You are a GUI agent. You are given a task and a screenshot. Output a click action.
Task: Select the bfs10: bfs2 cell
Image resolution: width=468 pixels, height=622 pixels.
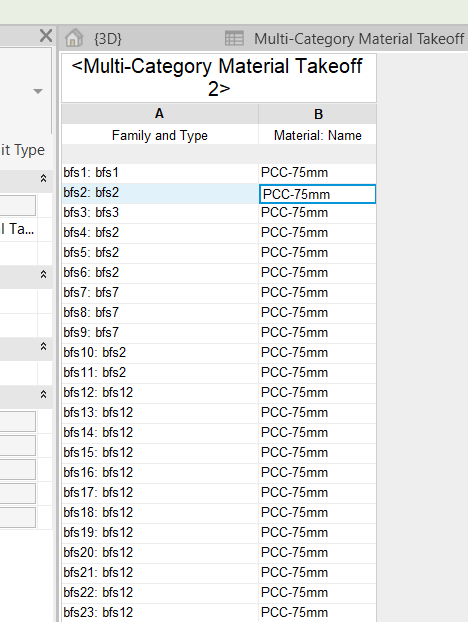pyautogui.click(x=160, y=353)
